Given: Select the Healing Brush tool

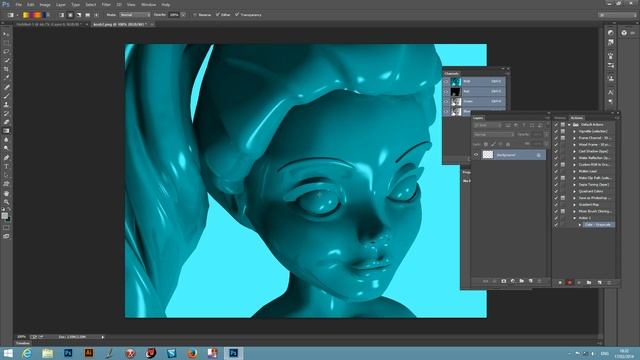Looking at the screenshot, I should click(6, 87).
